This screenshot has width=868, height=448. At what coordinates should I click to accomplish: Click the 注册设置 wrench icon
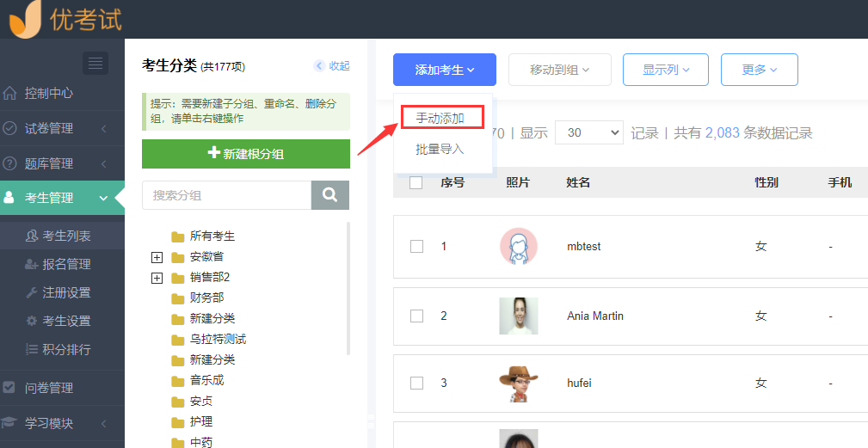point(32,292)
